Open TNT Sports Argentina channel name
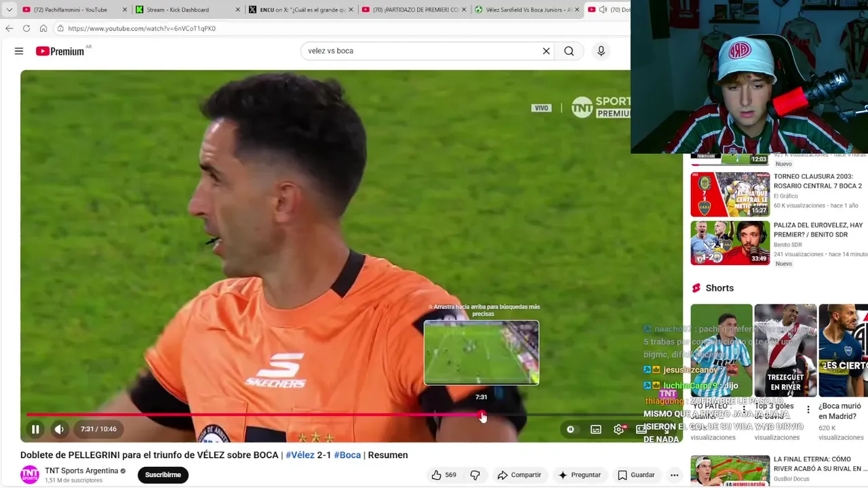The width and height of the screenshot is (868, 488). coord(81,470)
